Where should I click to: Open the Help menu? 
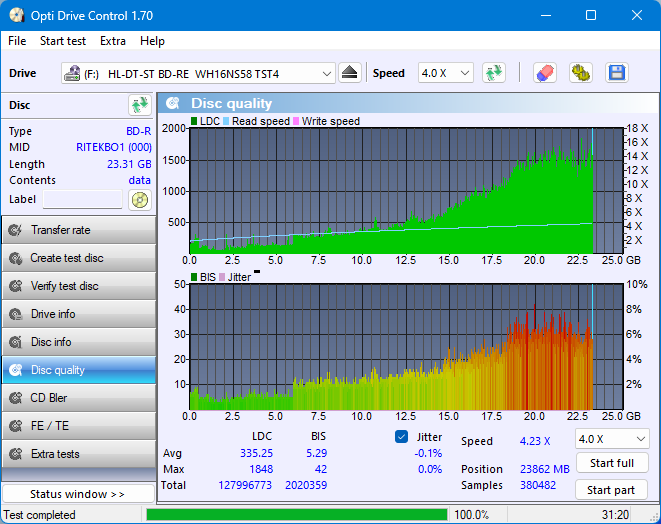[x=152, y=41]
